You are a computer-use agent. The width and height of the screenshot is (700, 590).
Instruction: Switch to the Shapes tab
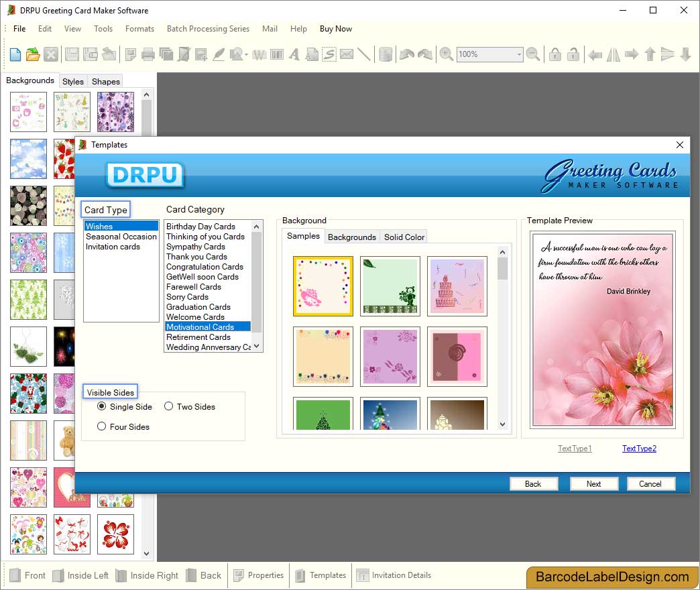(106, 81)
